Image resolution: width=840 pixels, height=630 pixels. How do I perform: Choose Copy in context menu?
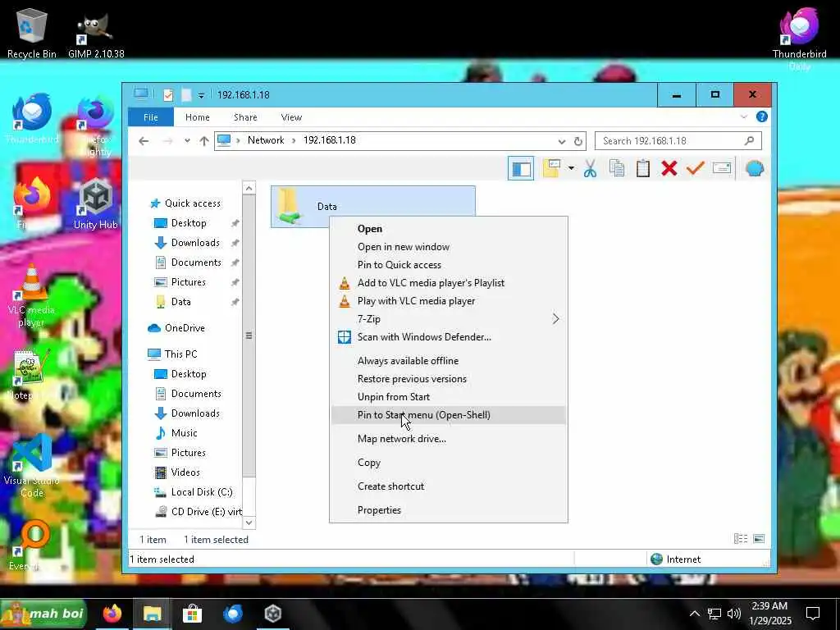click(449, 463)
